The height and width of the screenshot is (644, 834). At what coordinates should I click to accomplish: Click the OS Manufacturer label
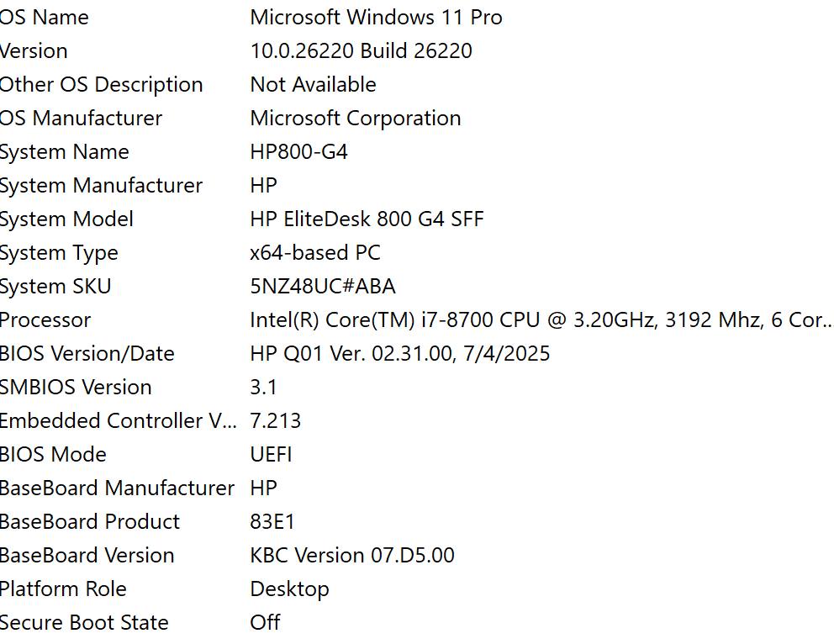coord(81,119)
